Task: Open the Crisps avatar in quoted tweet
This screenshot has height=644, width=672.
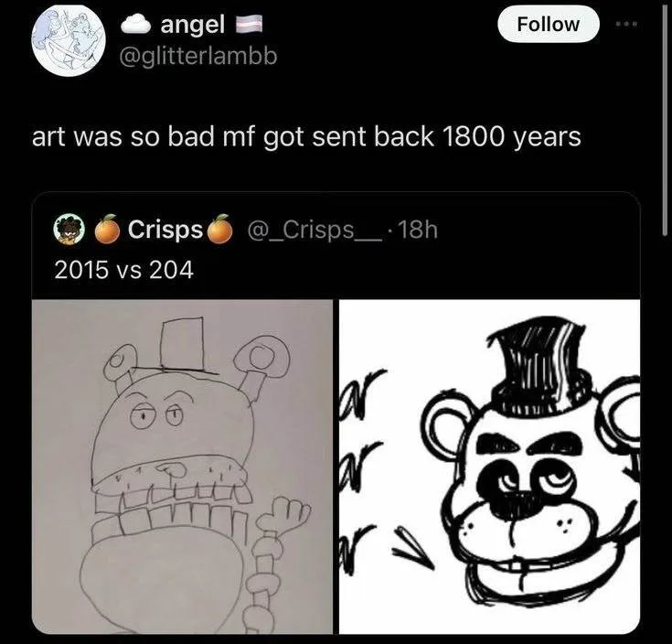Action: click(x=69, y=231)
